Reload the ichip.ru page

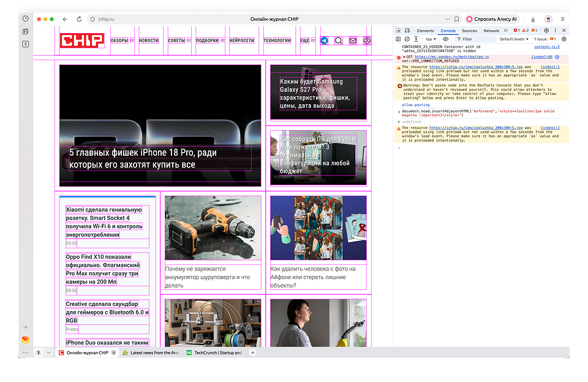[79, 19]
